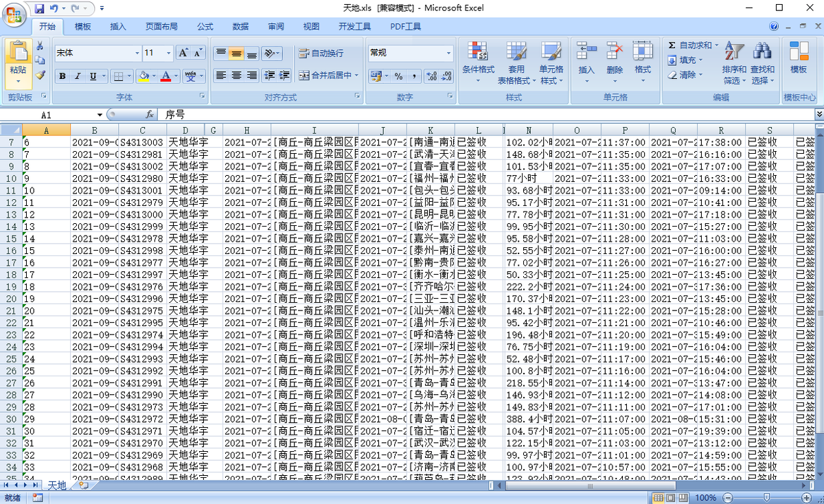
Task: Select the 天地 sheet tab
Action: [x=58, y=485]
